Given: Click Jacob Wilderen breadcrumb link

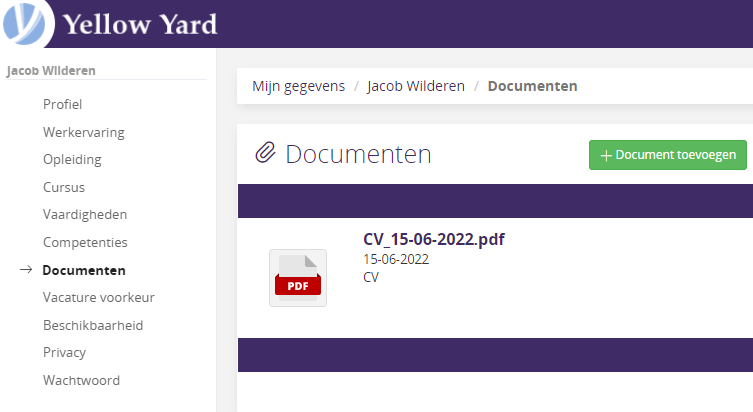Looking at the screenshot, I should click(416, 86).
